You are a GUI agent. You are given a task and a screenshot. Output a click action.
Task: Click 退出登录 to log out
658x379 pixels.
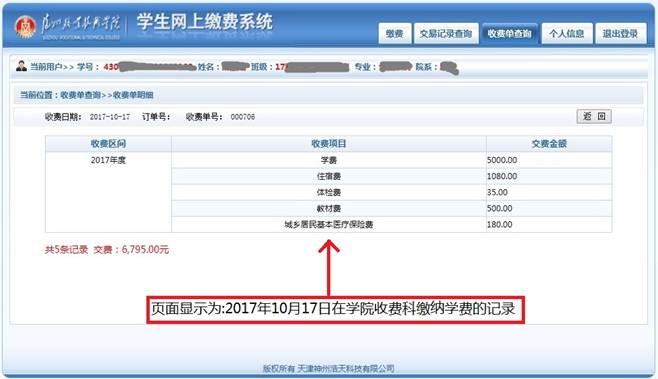(x=621, y=34)
